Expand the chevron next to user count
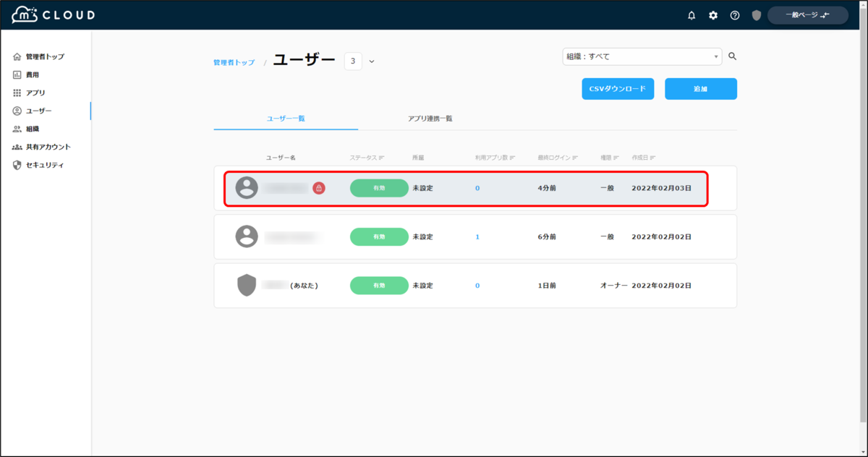The width and height of the screenshot is (868, 457). click(x=372, y=61)
